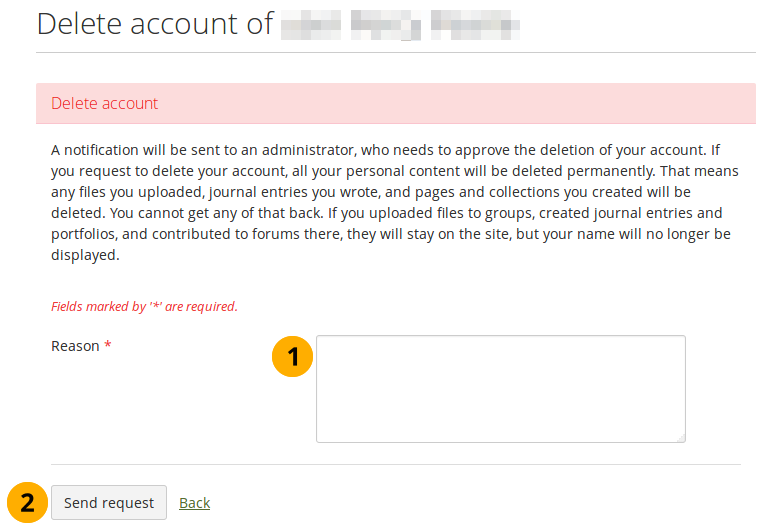Click the word 'displayed.' ending the paragraph
The width and height of the screenshot is (769, 532).
point(85,255)
